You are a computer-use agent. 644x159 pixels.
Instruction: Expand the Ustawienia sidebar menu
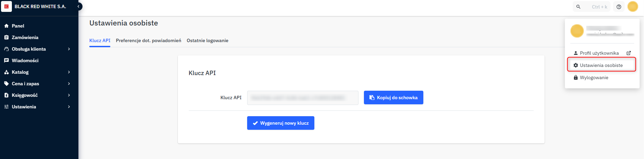[x=69, y=107]
